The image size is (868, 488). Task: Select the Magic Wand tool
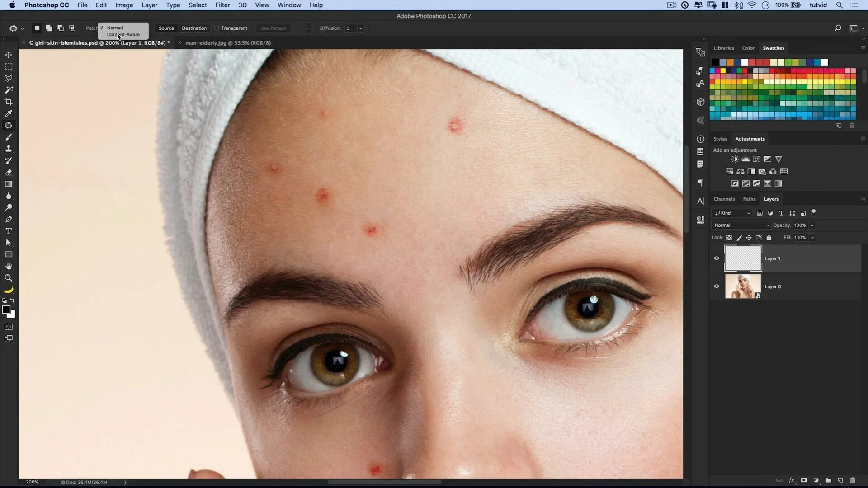9,90
